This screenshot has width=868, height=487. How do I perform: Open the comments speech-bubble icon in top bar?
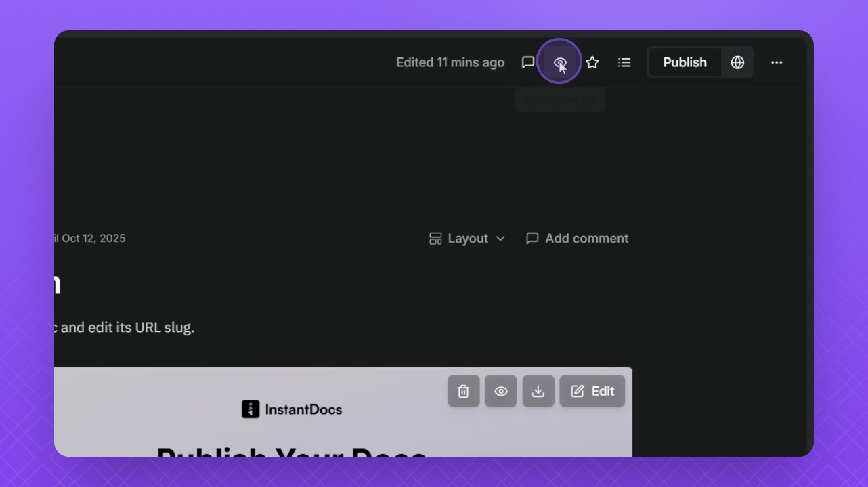click(528, 62)
